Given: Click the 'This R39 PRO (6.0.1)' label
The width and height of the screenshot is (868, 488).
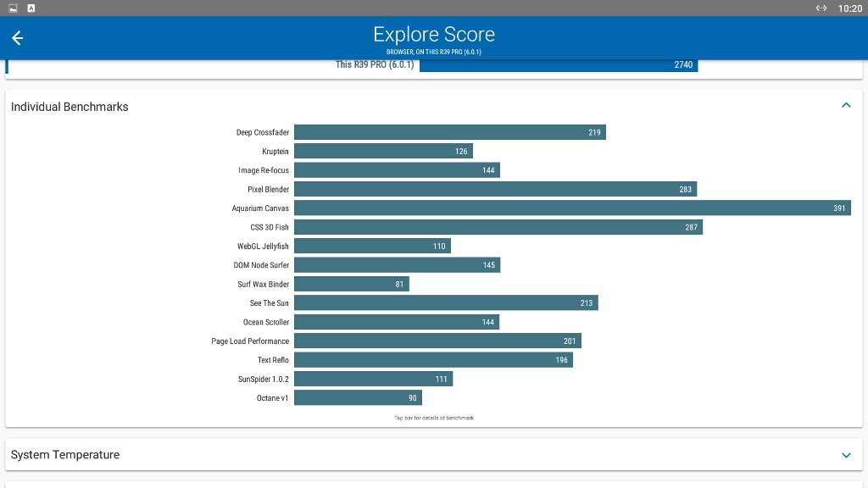Looking at the screenshot, I should (x=375, y=64).
